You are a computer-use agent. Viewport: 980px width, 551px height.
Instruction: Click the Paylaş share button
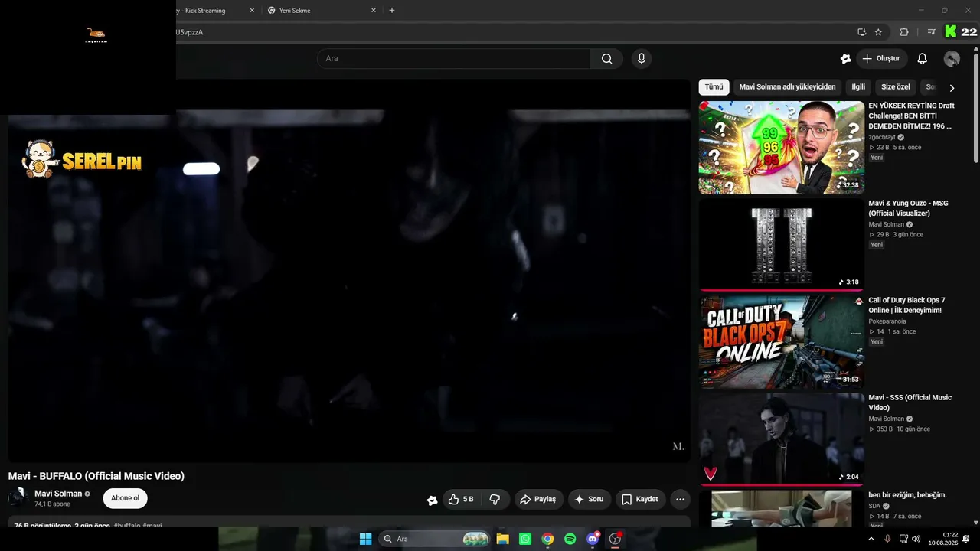(x=538, y=499)
